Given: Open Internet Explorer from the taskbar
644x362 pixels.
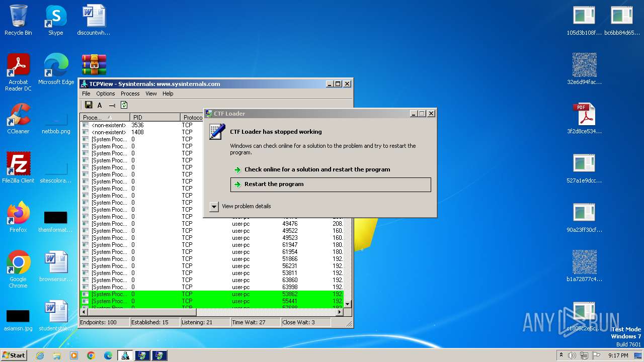Looking at the screenshot, I should 40,355.
